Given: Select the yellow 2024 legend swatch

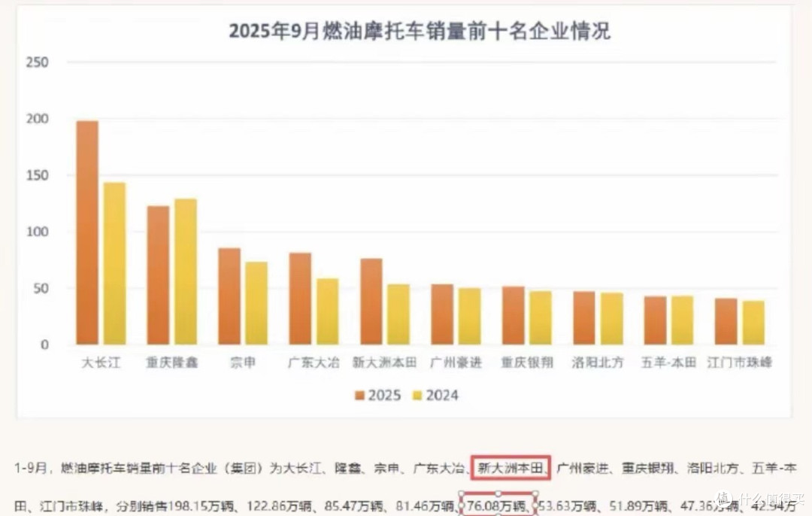Looking at the screenshot, I should pyautogui.click(x=417, y=396).
